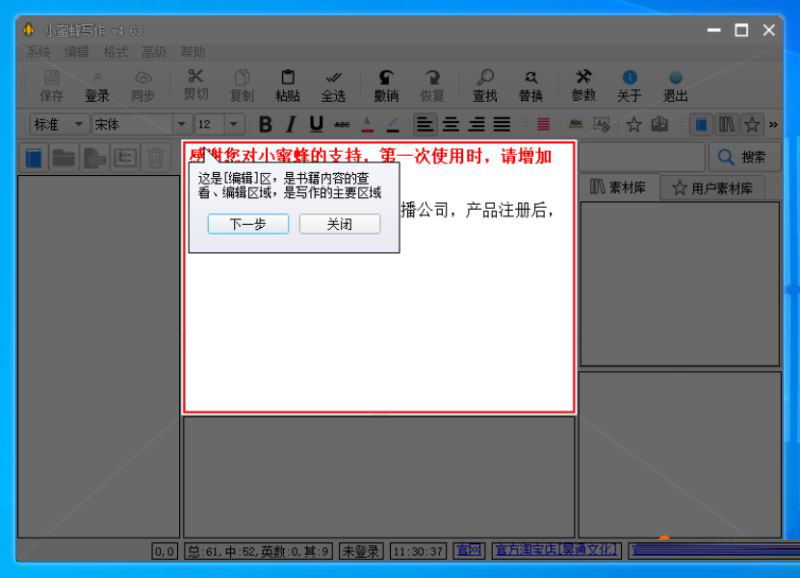
Task: Open 替换 (Replace) tool
Action: pyautogui.click(x=531, y=86)
